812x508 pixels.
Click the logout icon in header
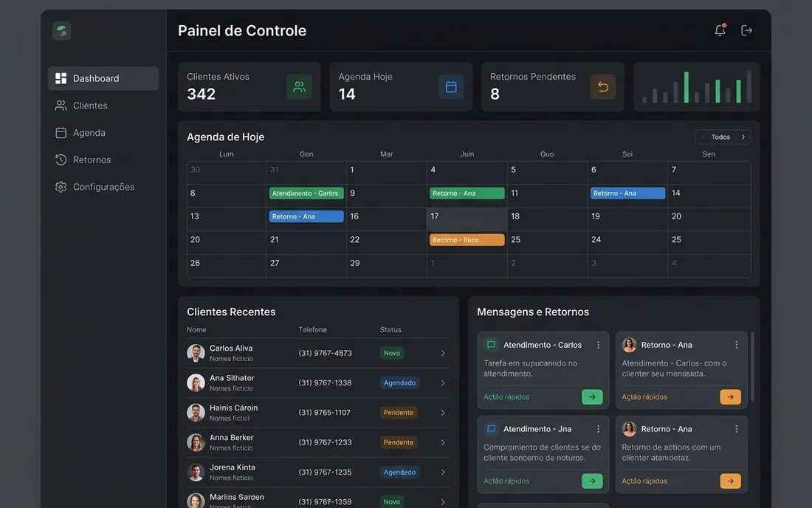click(746, 30)
